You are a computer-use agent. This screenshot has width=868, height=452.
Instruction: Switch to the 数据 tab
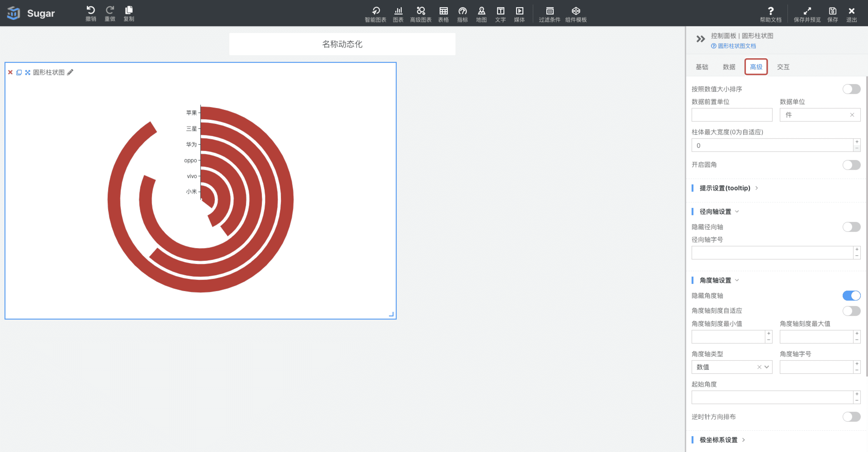pyautogui.click(x=729, y=67)
